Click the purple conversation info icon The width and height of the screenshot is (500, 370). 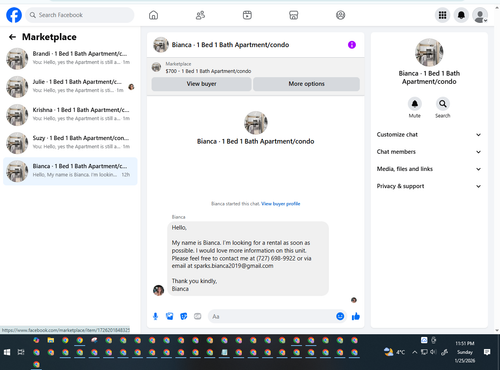pos(352,45)
